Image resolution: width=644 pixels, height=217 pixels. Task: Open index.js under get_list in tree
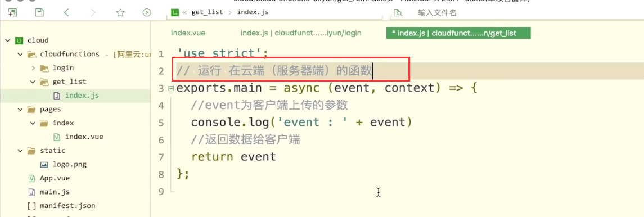82,96
